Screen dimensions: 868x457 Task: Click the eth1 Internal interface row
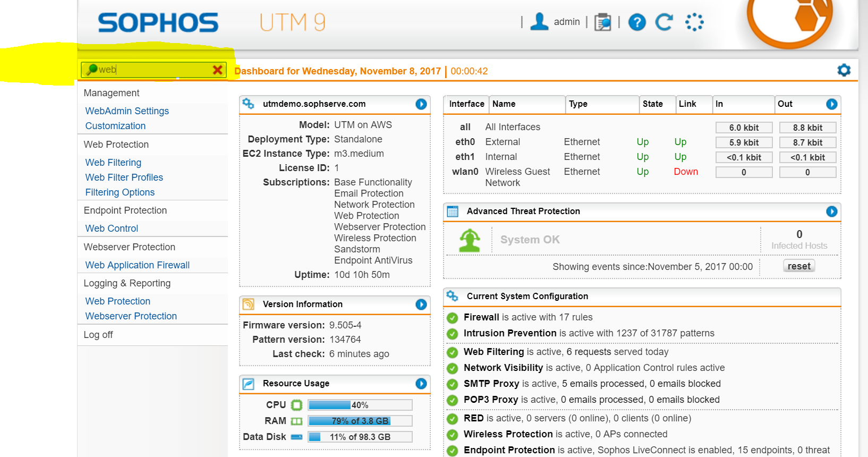(642, 157)
